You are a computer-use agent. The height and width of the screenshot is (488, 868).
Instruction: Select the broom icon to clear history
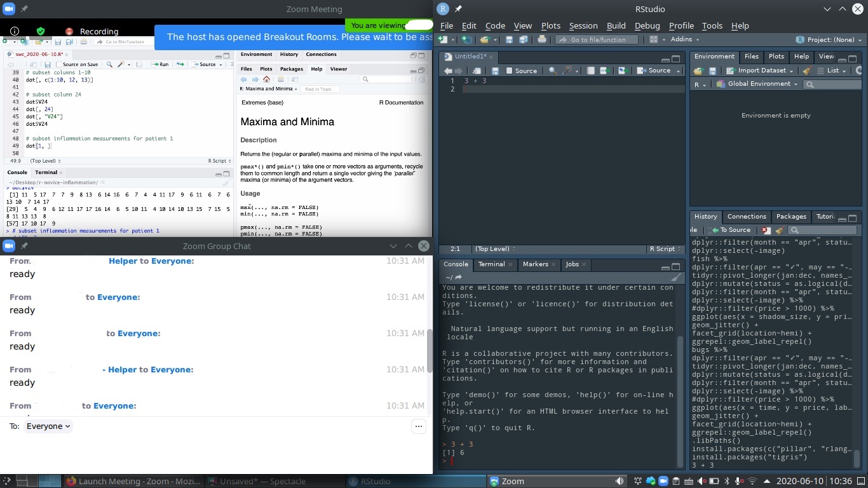pyautogui.click(x=780, y=229)
